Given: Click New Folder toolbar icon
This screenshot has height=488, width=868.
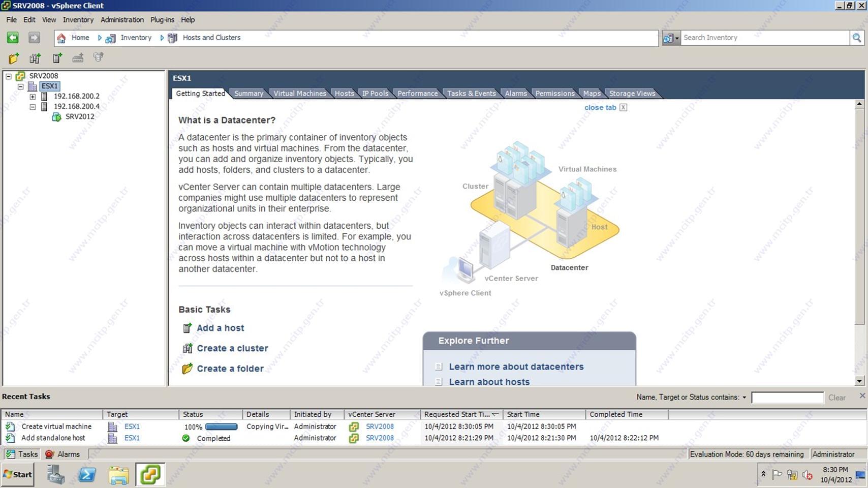Looking at the screenshot, I should coord(14,58).
